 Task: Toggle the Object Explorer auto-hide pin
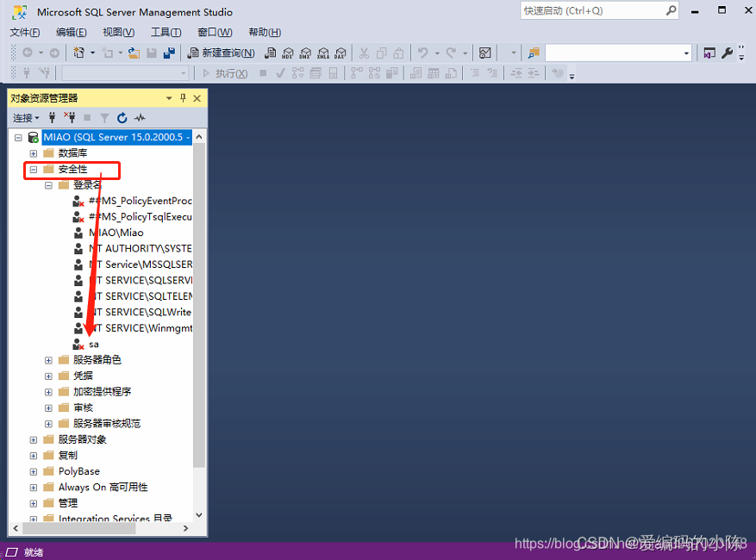pyautogui.click(x=183, y=98)
